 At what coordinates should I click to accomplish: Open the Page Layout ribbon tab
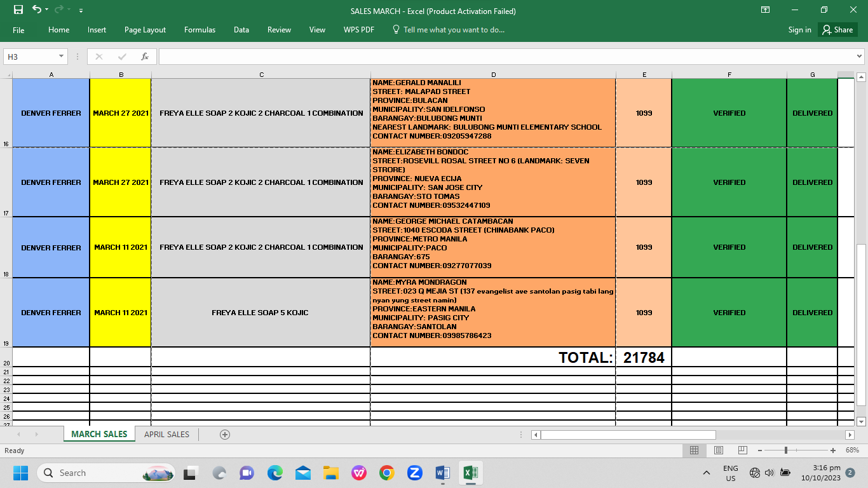(x=145, y=30)
